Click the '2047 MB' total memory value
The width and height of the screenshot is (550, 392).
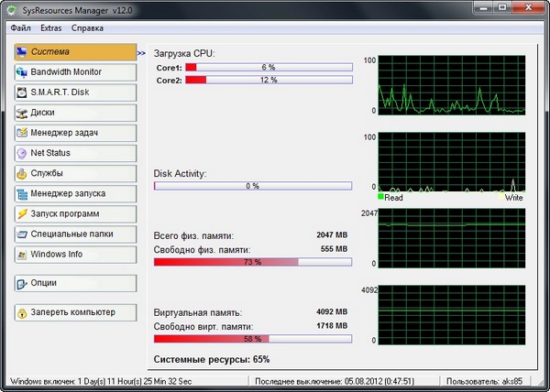pos(332,235)
